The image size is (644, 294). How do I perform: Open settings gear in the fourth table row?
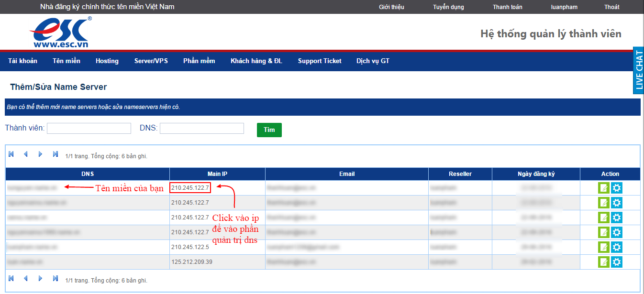coord(617,232)
